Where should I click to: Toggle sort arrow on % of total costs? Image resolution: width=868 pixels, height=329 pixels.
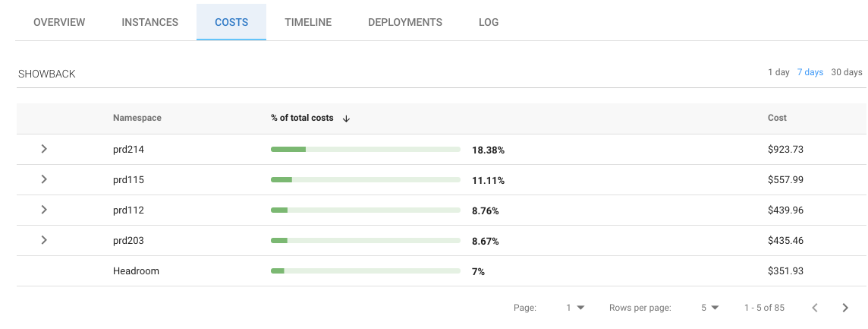tap(346, 119)
